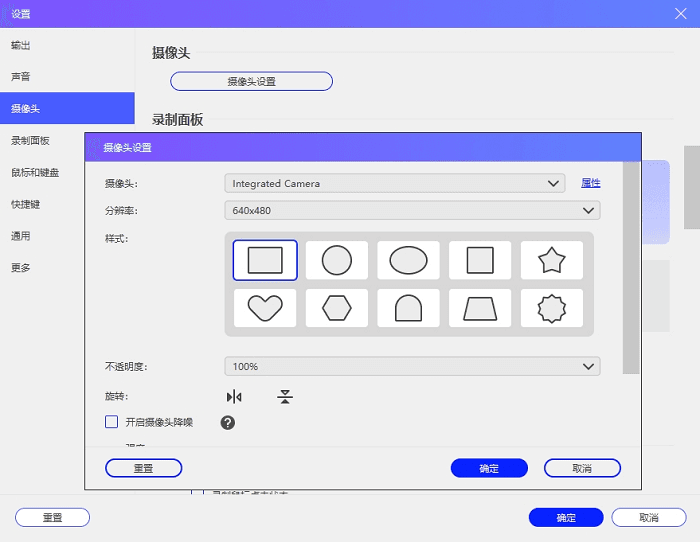The height and width of the screenshot is (542, 700).
Task: Click 取消 in main settings window
Action: tap(649, 517)
